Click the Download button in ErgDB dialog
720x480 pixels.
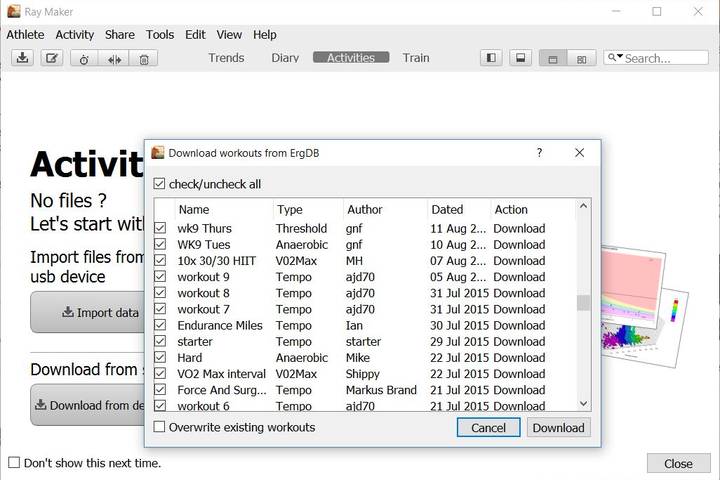click(x=558, y=428)
